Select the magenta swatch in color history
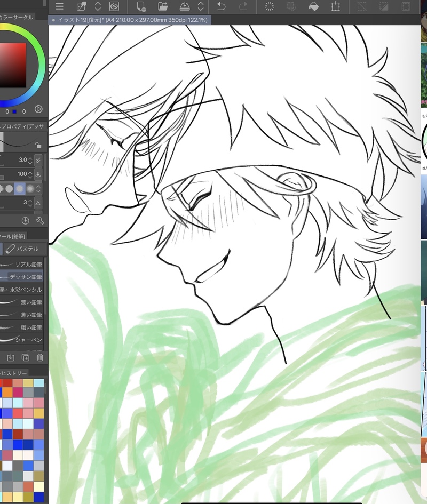This screenshot has width=427, height=504. pyautogui.click(x=18, y=392)
